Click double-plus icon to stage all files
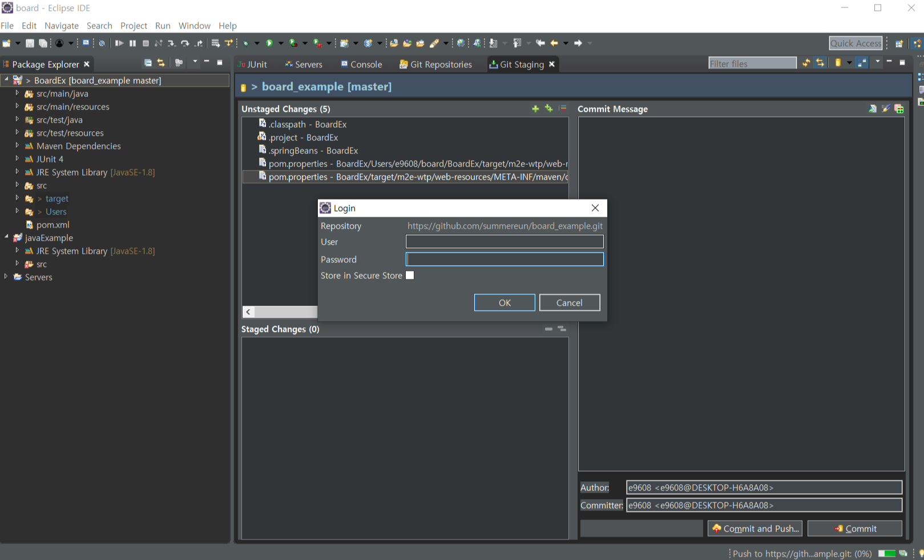Viewport: 924px width, 560px height. [x=549, y=108]
